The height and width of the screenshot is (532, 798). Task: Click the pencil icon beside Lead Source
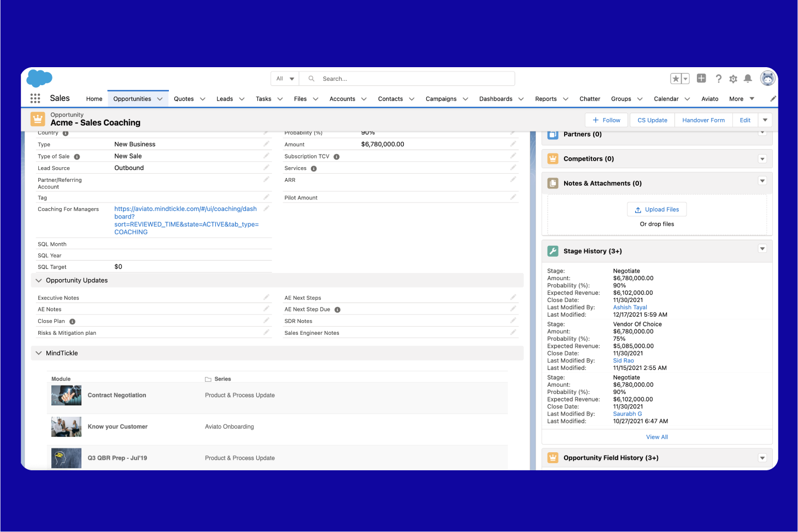266,168
